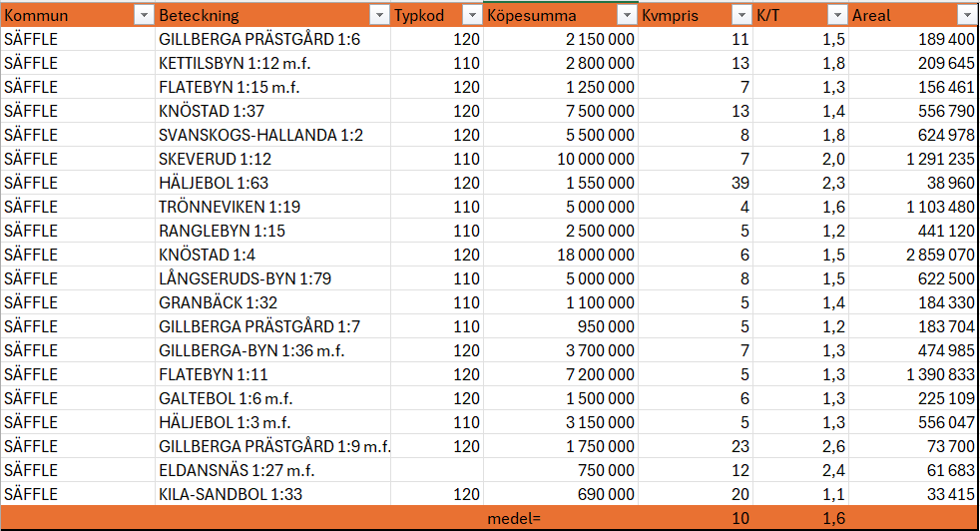The width and height of the screenshot is (980, 531).
Task: Select Köpesumma 18 000 000 cell
Action: 560,255
